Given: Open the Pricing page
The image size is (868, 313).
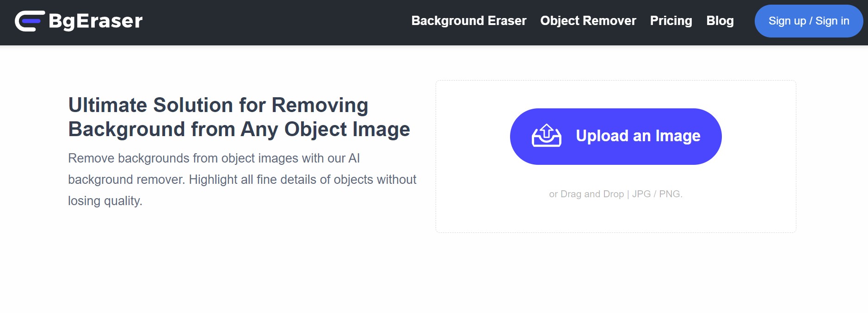Looking at the screenshot, I should (x=671, y=21).
